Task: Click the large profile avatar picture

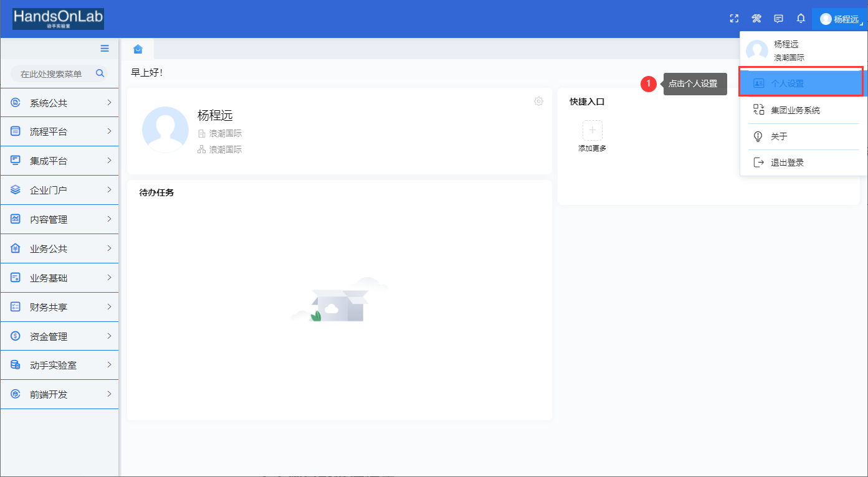Action: click(x=165, y=130)
